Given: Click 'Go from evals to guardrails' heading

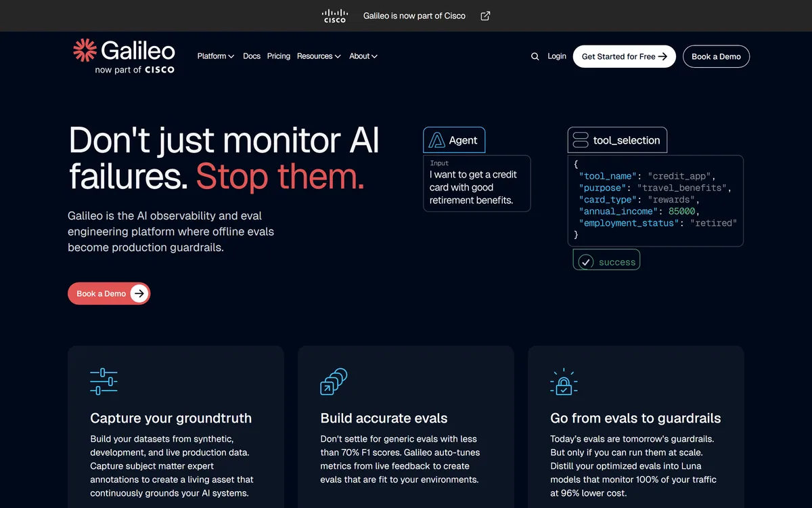Looking at the screenshot, I should (x=635, y=418).
